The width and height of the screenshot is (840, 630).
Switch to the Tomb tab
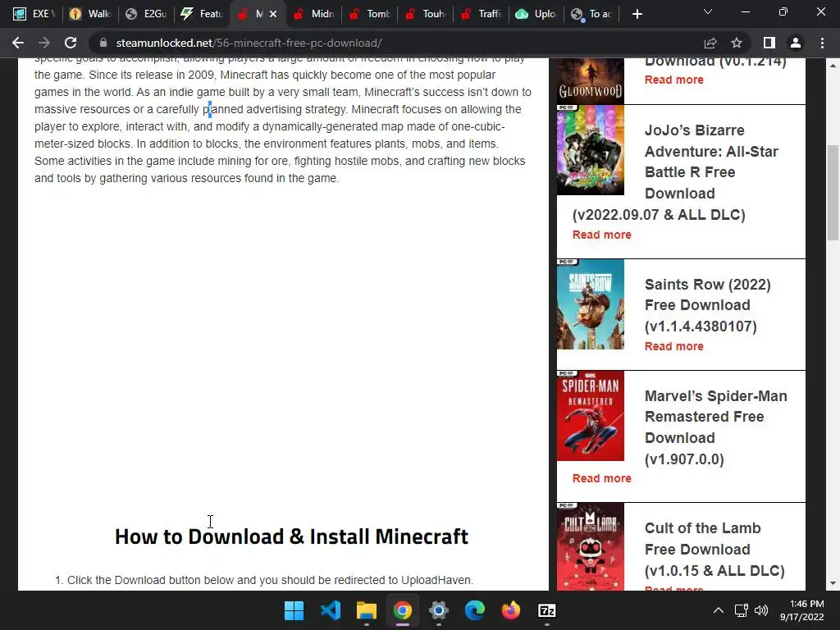point(370,14)
